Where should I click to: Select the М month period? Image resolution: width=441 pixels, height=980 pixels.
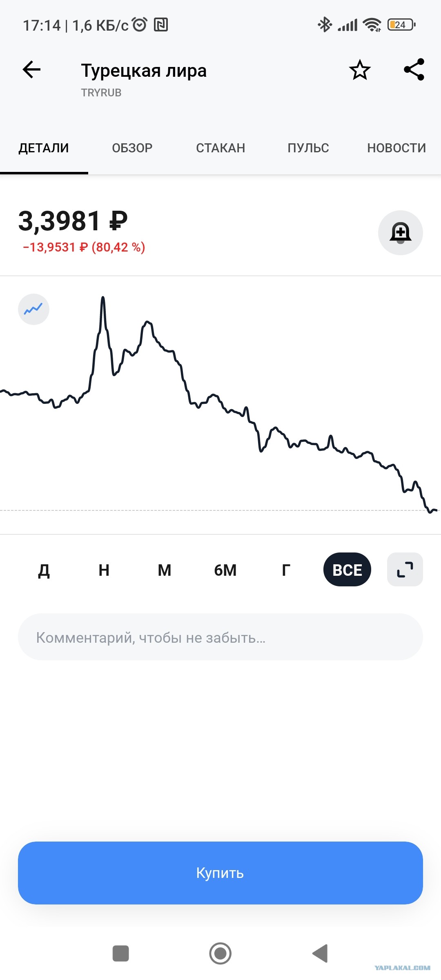coord(165,570)
